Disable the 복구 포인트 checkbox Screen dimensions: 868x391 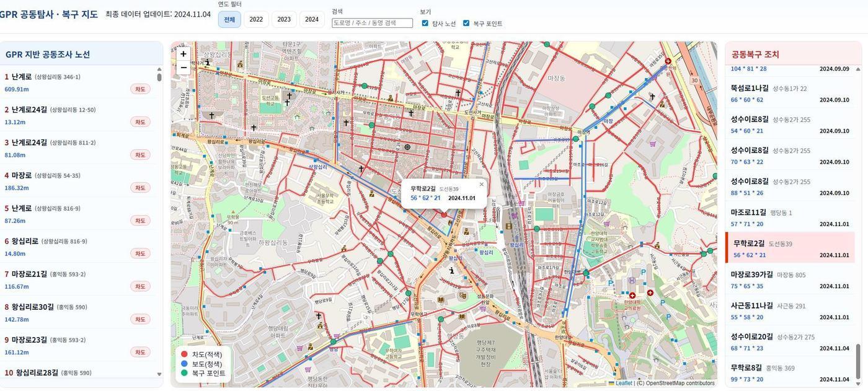pyautogui.click(x=466, y=22)
